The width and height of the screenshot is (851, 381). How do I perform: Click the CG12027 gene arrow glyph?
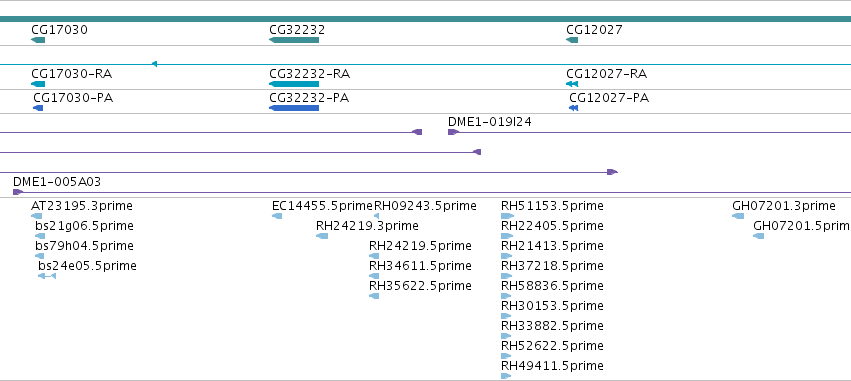pyautogui.click(x=572, y=40)
